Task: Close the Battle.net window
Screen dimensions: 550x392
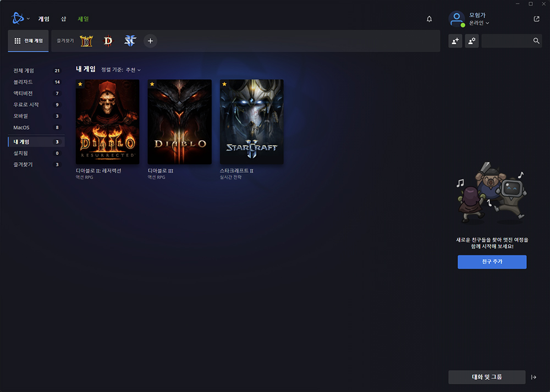Action: click(544, 3)
